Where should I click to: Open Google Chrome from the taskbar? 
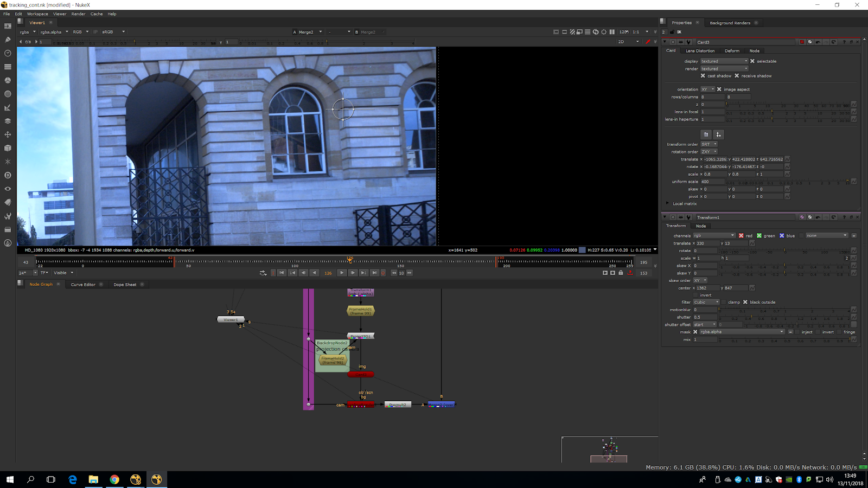point(114,479)
